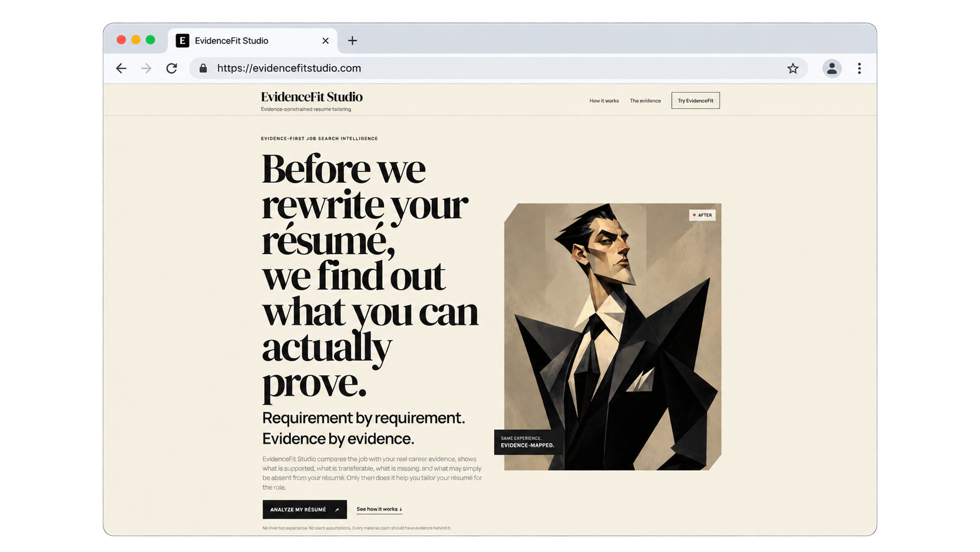Open The evidence nav link
The height and width of the screenshot is (552, 980).
(x=645, y=101)
